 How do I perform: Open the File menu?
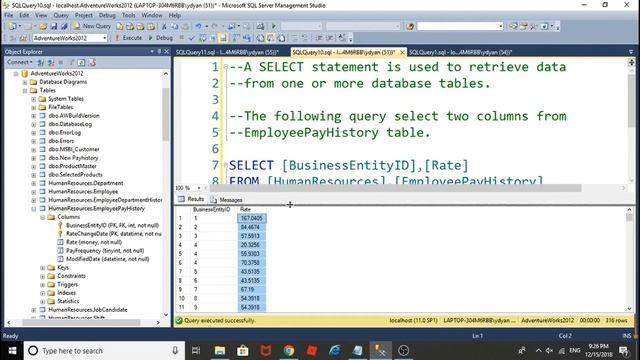point(9,15)
